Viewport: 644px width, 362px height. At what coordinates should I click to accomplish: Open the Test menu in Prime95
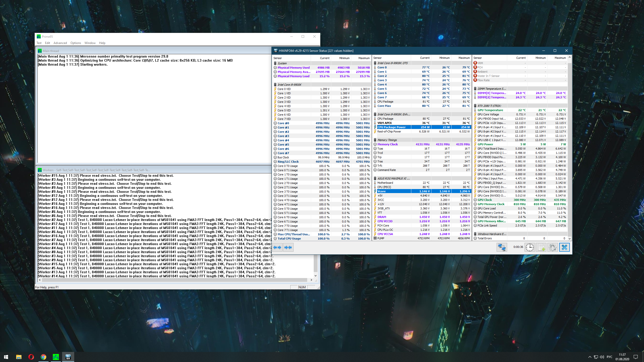[39, 43]
